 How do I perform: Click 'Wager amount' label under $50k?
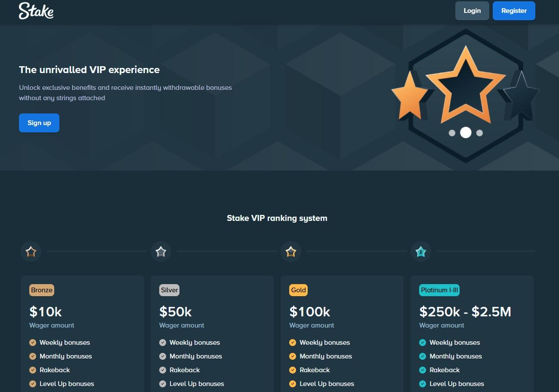coord(182,325)
